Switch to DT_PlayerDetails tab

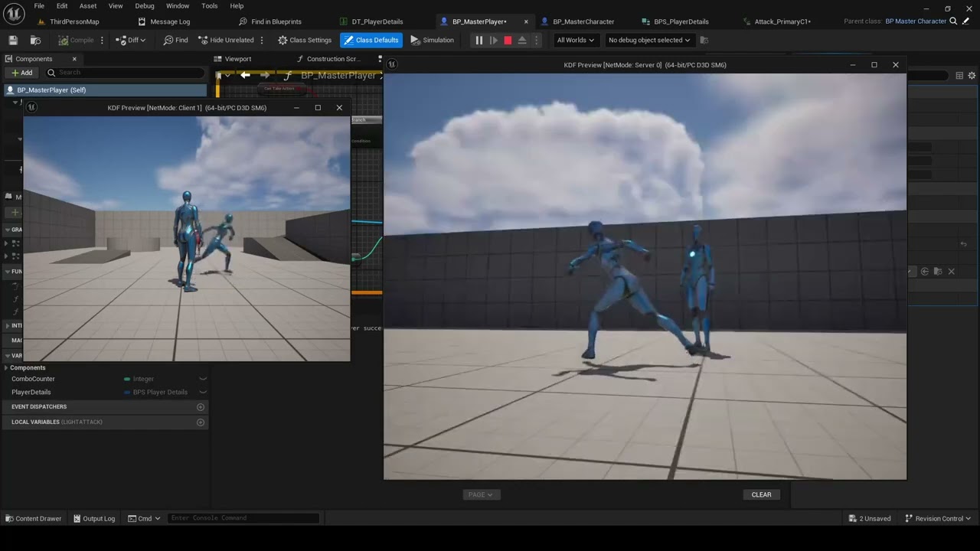377,21
